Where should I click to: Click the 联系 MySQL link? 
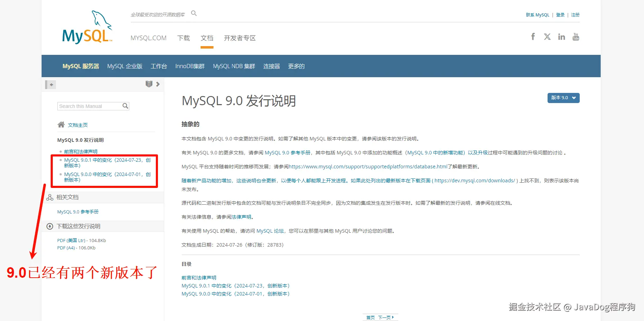[537, 15]
